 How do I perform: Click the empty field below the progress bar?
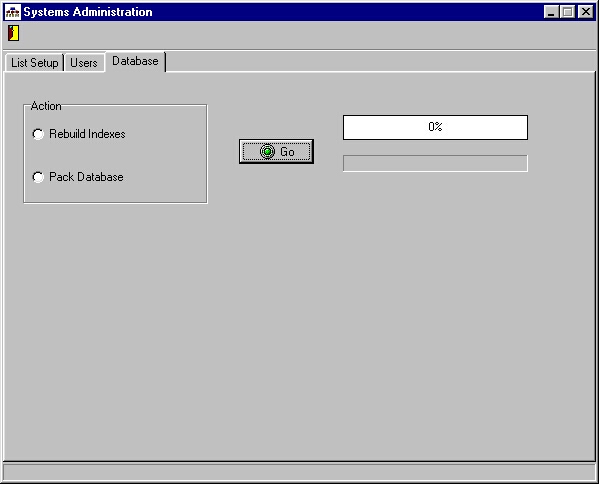[x=435, y=163]
